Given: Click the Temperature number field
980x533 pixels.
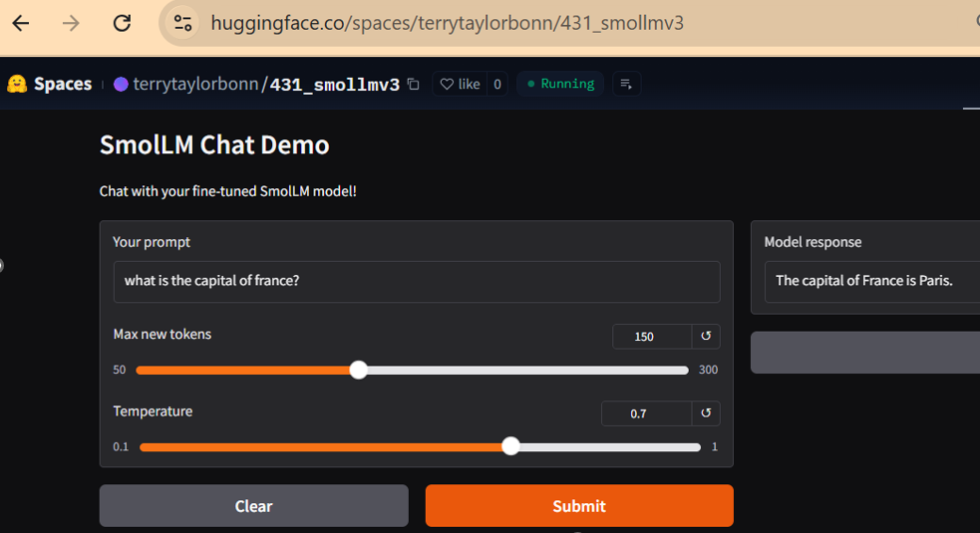Looking at the screenshot, I should pyautogui.click(x=646, y=413).
